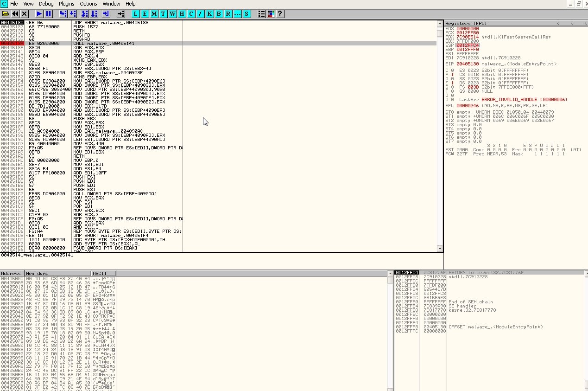The width and height of the screenshot is (588, 391).
Task: Open the color Appearance options icon
Action: click(x=271, y=14)
